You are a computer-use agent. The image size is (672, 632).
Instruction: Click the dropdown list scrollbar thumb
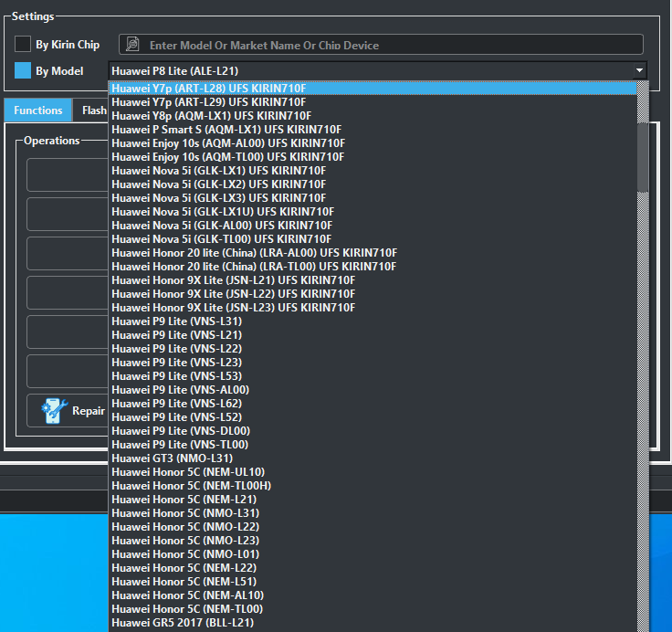tap(643, 157)
